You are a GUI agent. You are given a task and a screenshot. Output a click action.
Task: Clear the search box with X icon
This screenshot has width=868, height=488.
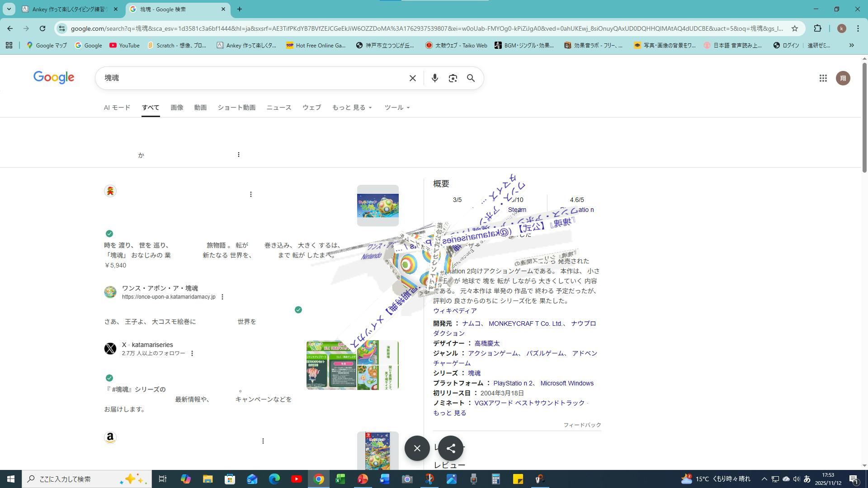click(412, 78)
